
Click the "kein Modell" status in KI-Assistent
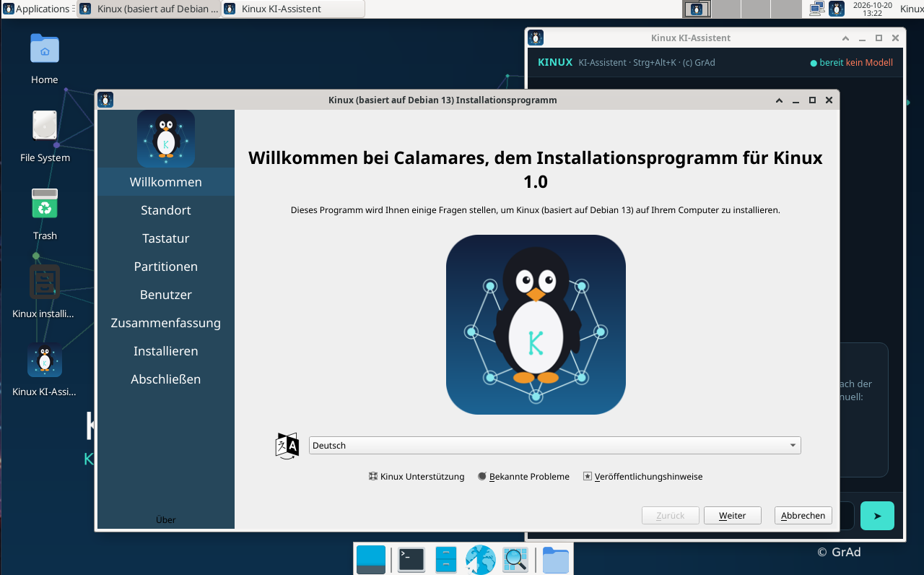[x=869, y=63]
